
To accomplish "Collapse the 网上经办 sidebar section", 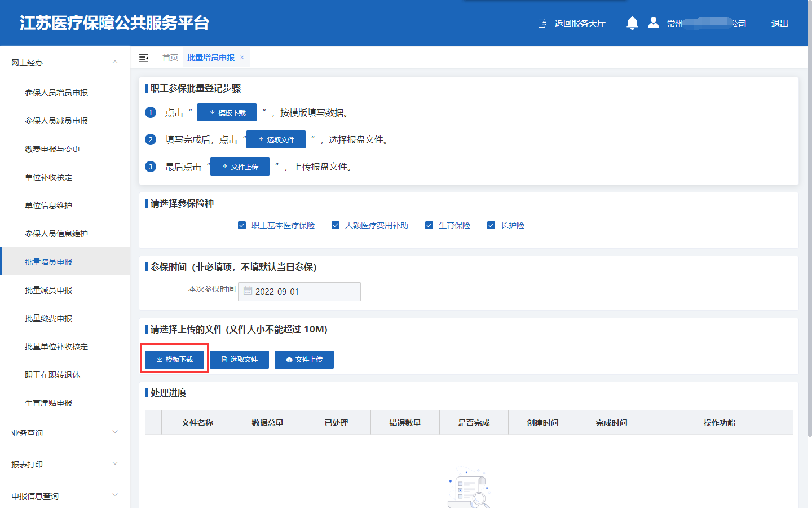I will click(115, 62).
